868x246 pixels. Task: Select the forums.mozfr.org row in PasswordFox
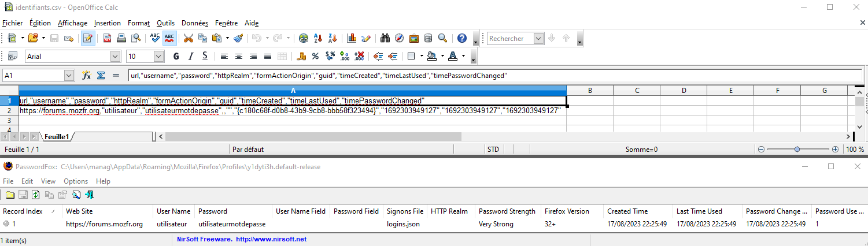coord(434,223)
